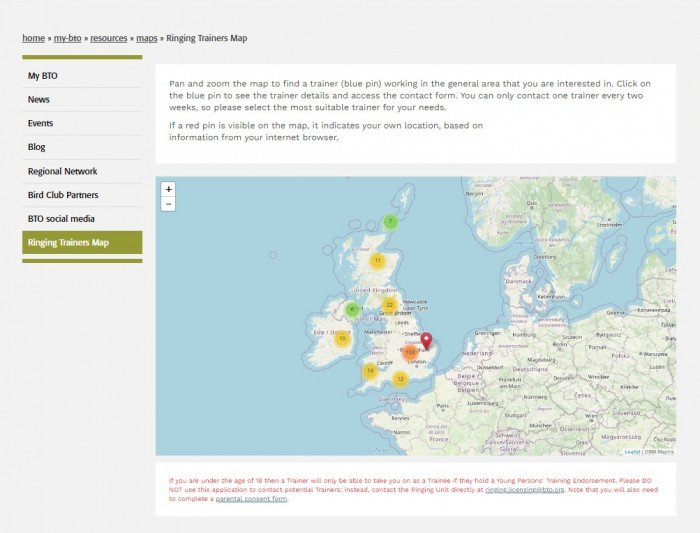This screenshot has width=700, height=533.
Task: Go to home breadcrumb link
Action: point(33,38)
